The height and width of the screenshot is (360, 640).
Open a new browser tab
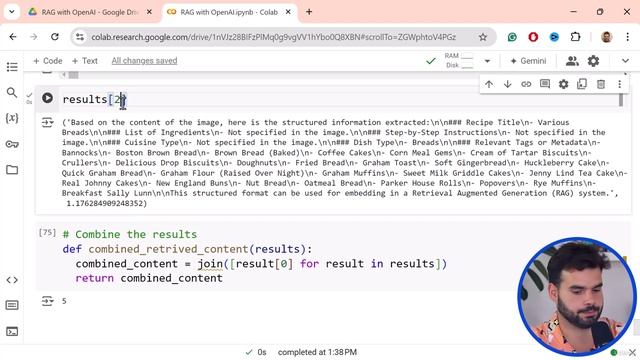309,12
